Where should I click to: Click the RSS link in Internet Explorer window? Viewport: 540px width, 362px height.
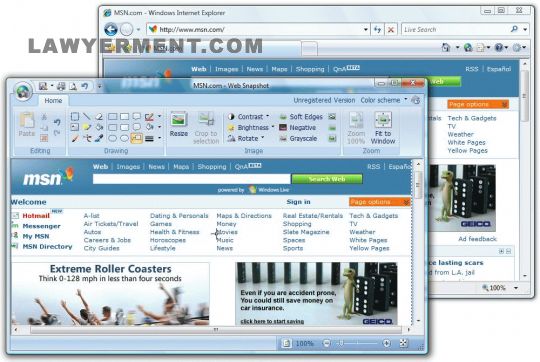pos(472,69)
